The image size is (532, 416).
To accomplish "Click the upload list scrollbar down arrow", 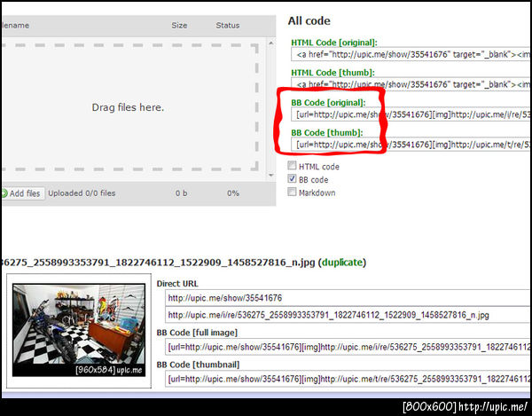I will point(270,175).
